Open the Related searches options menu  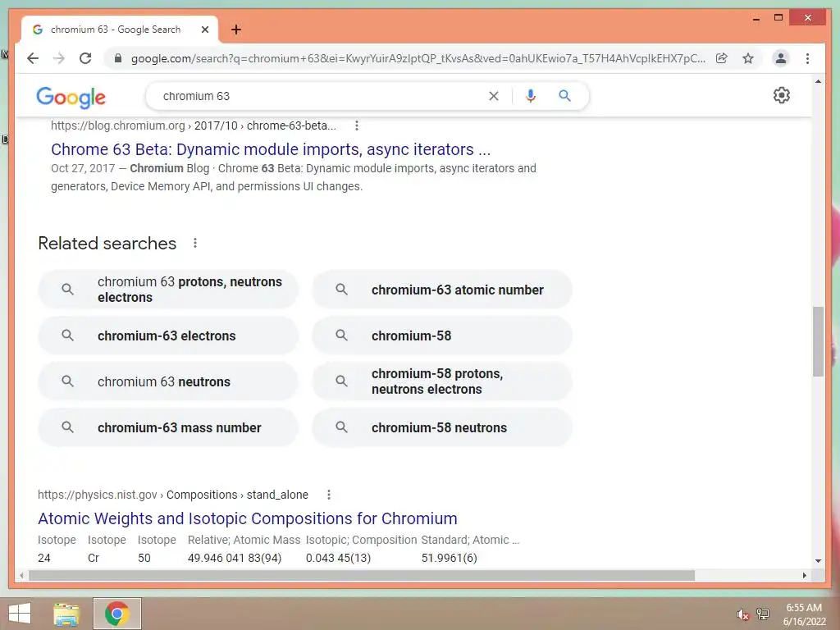tap(195, 243)
